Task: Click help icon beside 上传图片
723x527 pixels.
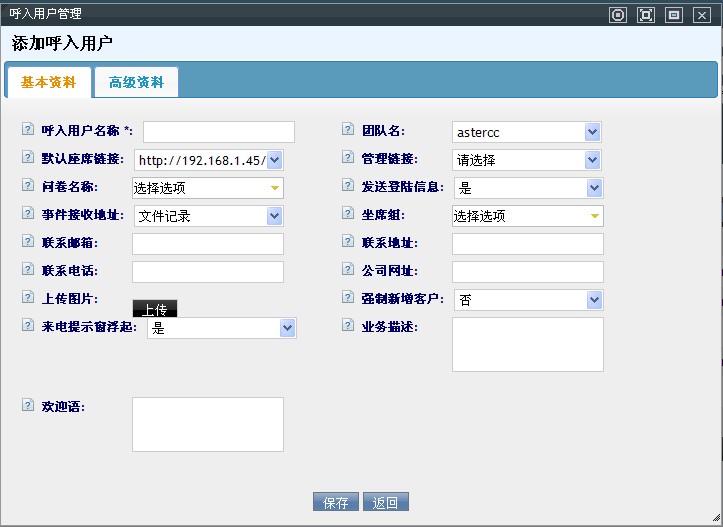Action: pos(27,298)
